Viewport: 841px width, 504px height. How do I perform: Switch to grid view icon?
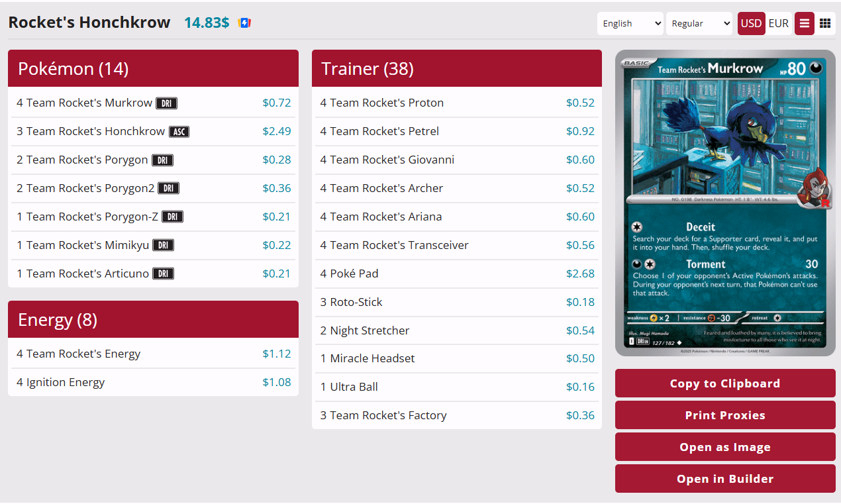point(825,23)
